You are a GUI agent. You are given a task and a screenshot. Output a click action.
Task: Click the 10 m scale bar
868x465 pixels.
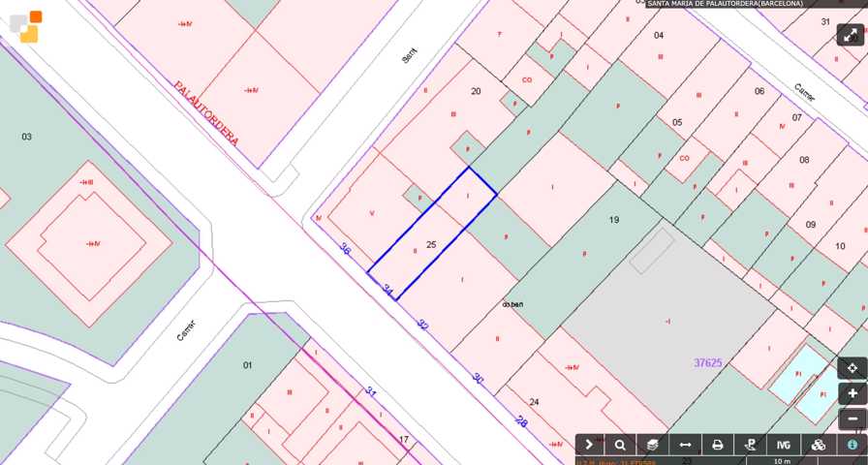782,461
